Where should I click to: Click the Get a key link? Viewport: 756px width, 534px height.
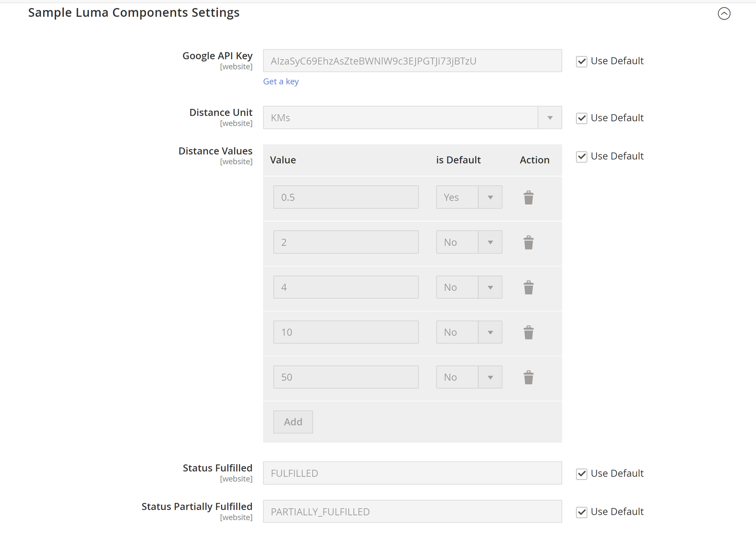[281, 82]
